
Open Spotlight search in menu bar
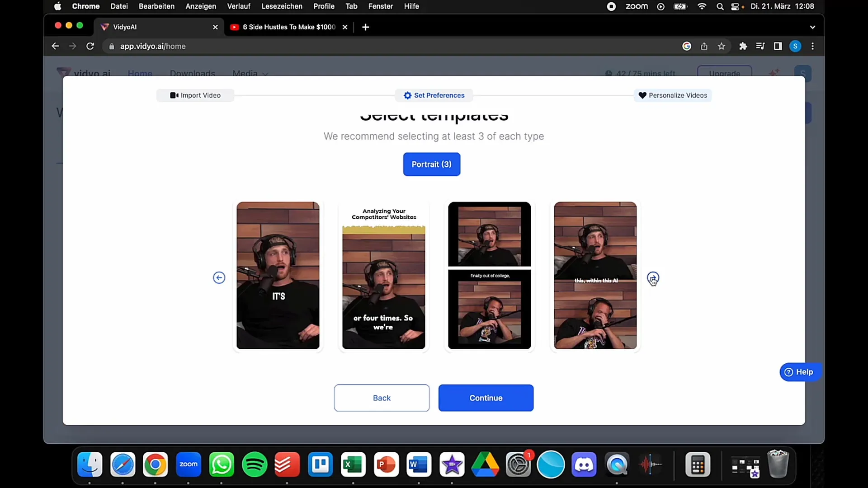720,6
